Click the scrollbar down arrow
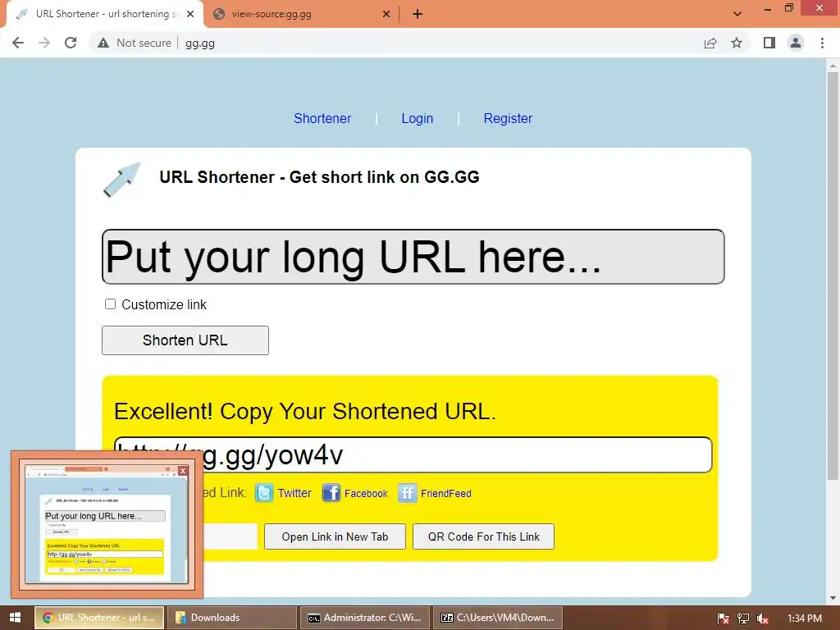This screenshot has height=630, width=840. point(833,597)
